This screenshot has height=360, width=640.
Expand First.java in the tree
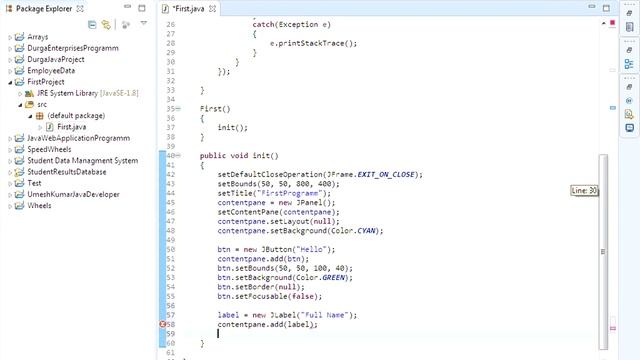(40, 127)
